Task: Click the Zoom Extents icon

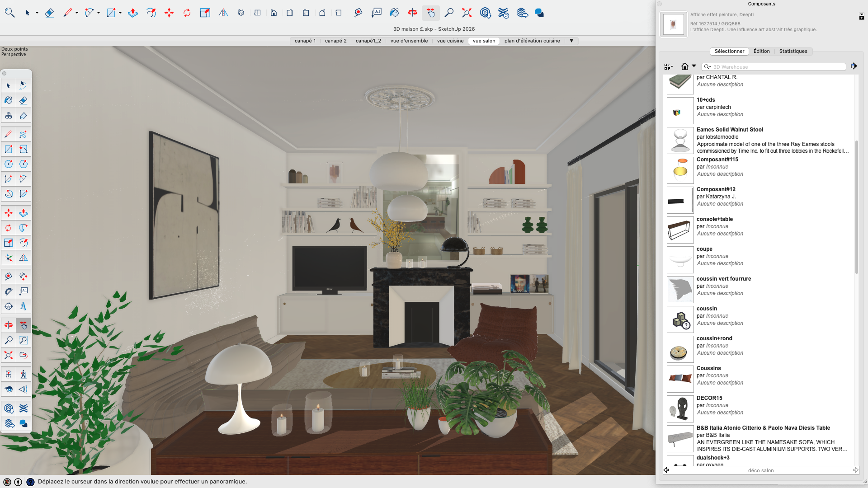Action: (467, 13)
